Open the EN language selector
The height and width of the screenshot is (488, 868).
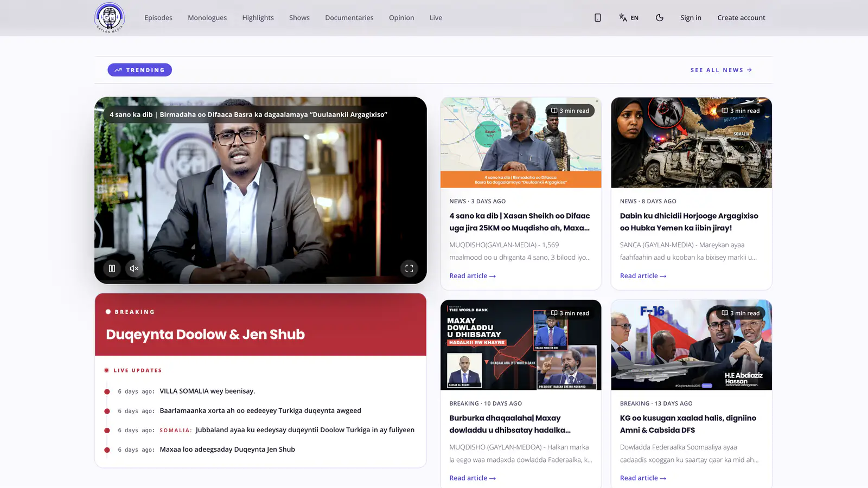point(629,18)
